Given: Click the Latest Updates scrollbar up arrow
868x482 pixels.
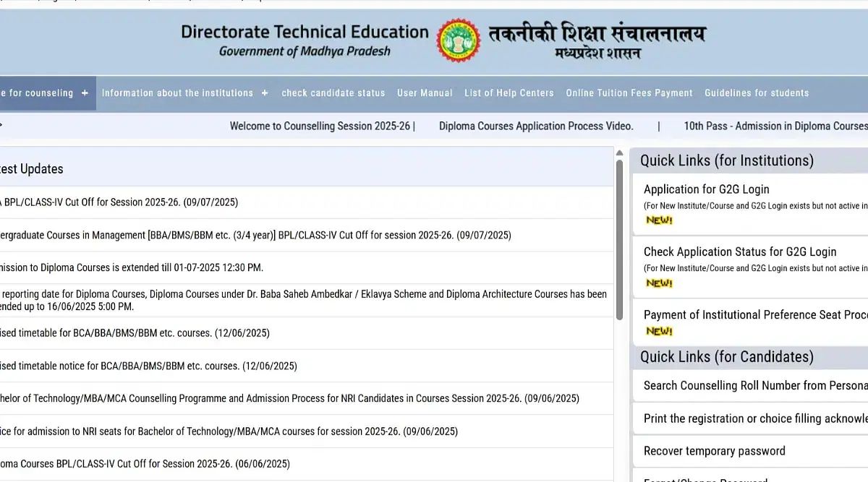Looking at the screenshot, I should point(619,152).
